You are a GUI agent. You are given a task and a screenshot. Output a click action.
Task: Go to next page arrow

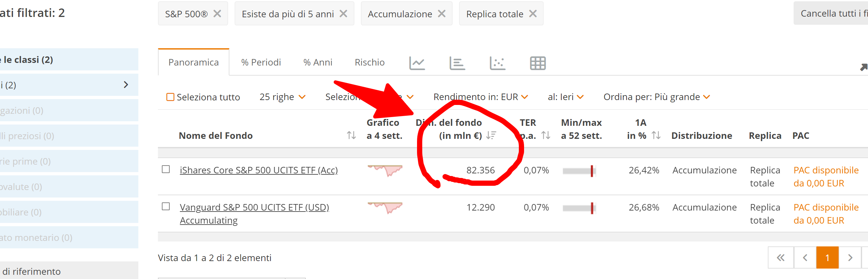[x=850, y=258]
